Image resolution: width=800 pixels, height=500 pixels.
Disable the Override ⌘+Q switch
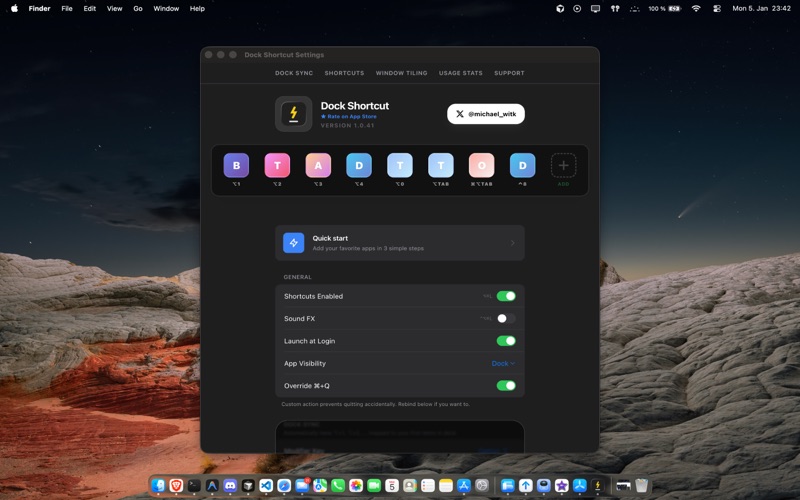pyautogui.click(x=506, y=386)
